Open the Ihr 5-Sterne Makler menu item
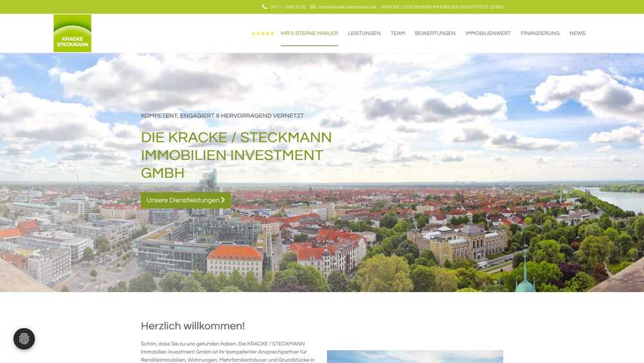The width and height of the screenshot is (644, 363). [309, 34]
